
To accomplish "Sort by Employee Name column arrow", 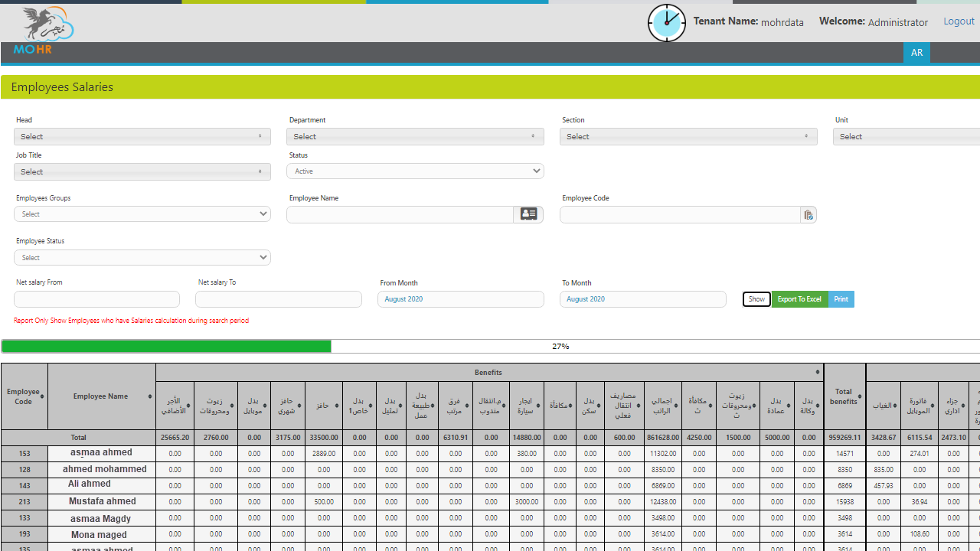I will click(149, 396).
